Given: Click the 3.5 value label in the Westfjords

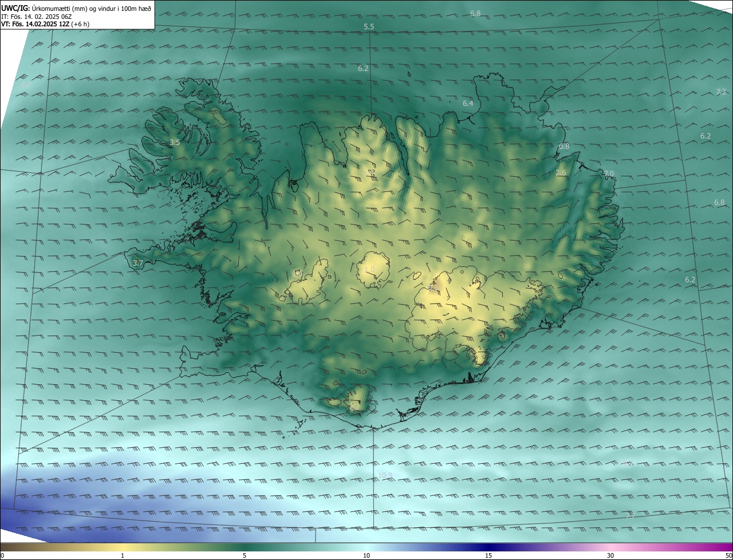Looking at the screenshot, I should [175, 143].
